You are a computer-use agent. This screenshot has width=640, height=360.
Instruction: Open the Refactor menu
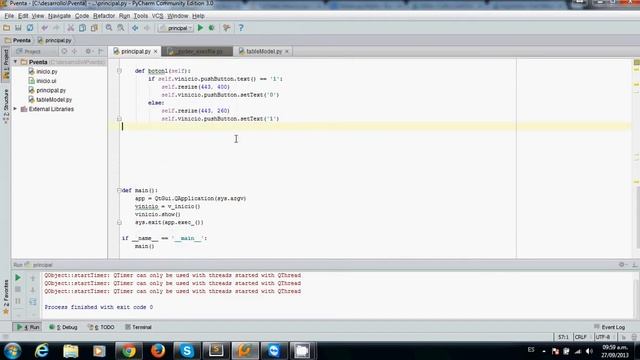104,16
